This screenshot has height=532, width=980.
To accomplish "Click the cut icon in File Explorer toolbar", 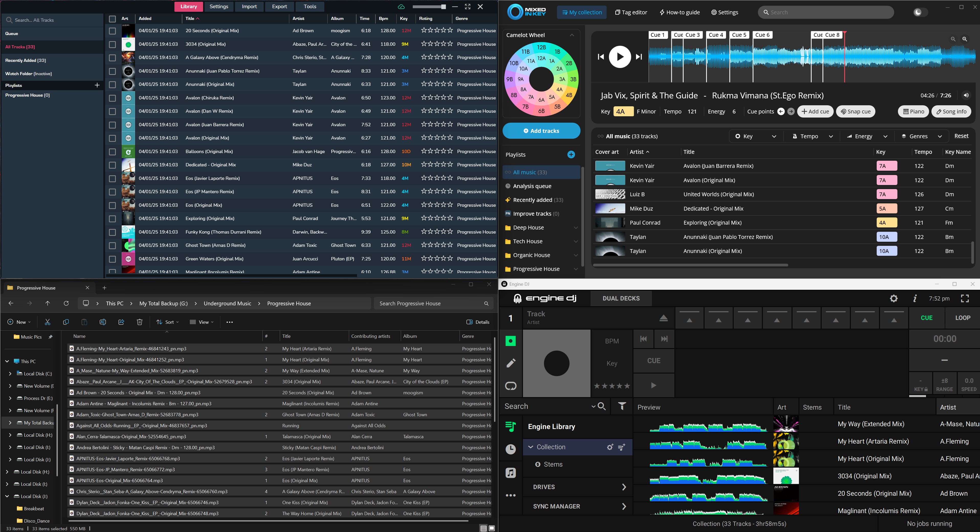I will 48,322.
